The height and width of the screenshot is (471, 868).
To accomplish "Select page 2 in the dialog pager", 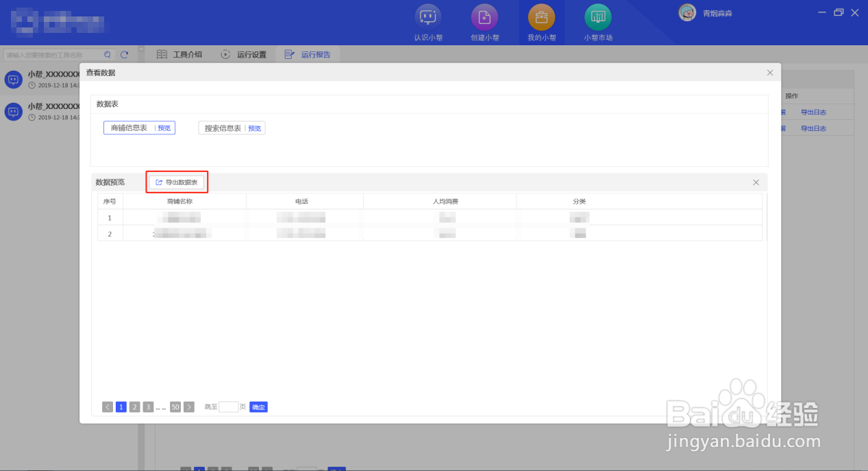I will pos(135,407).
